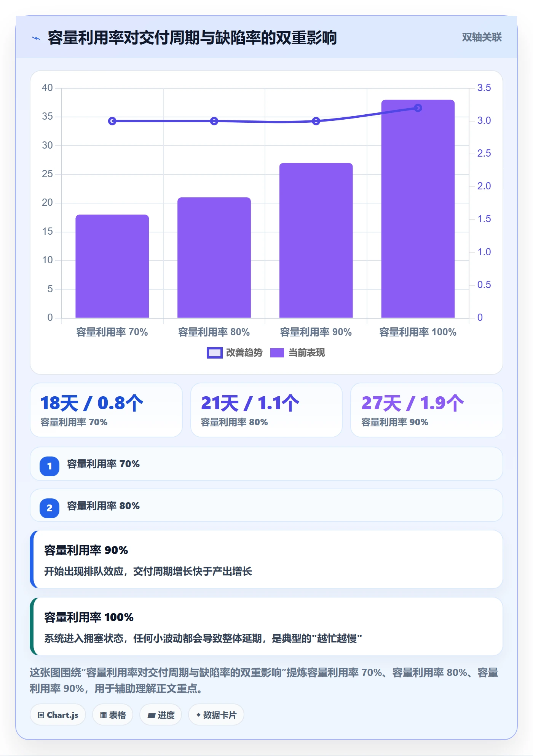This screenshot has height=756, width=533.
Task: Select the chart bar for 容量利用率 100%
Action: click(x=418, y=209)
